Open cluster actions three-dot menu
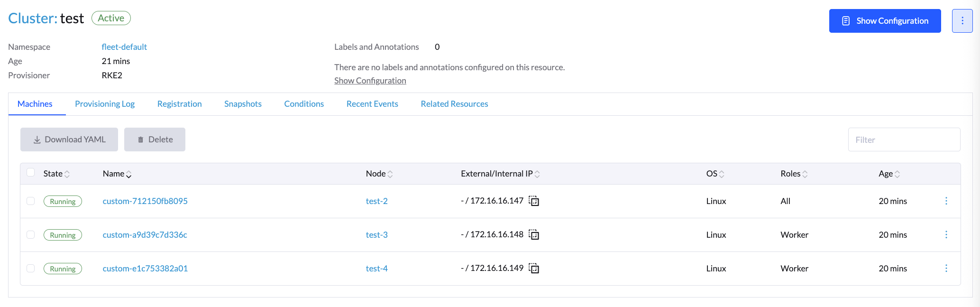Viewport: 980px width, 307px height. click(962, 21)
